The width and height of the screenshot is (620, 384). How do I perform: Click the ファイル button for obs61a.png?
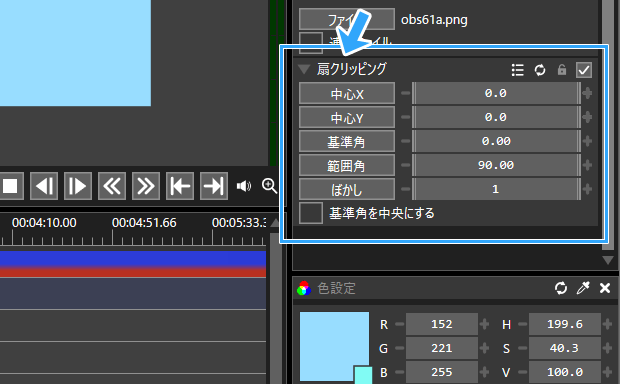tap(347, 19)
